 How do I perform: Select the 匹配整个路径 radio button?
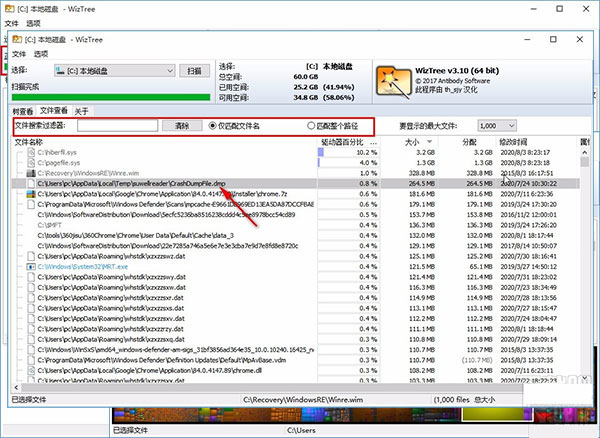click(x=311, y=125)
